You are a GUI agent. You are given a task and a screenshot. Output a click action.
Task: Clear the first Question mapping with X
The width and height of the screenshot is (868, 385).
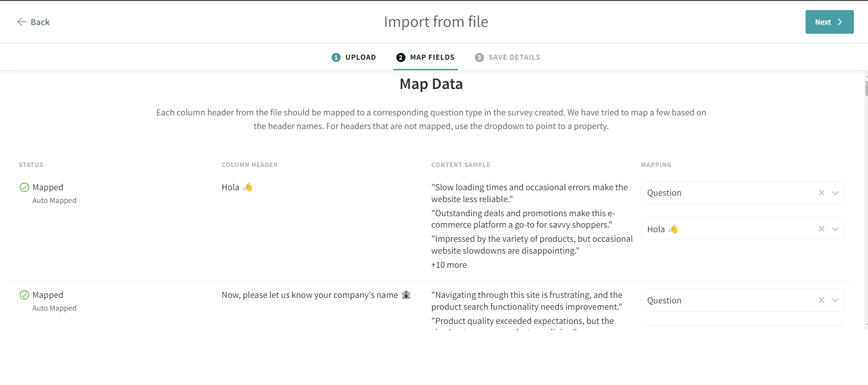coord(821,193)
